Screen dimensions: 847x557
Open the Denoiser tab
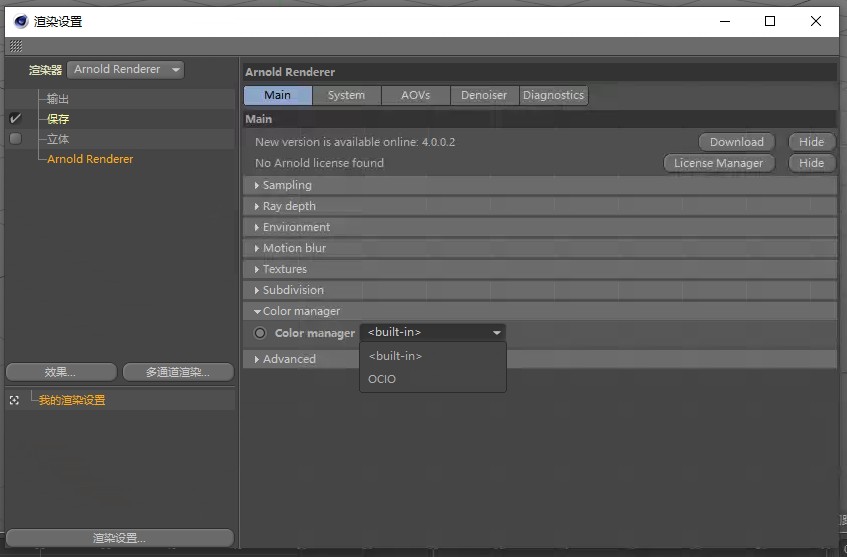point(484,95)
